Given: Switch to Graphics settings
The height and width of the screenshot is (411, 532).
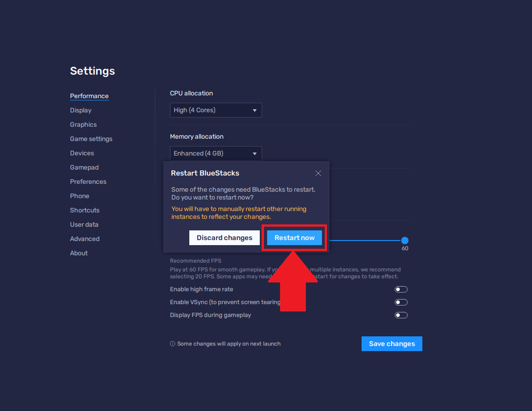Looking at the screenshot, I should [83, 124].
